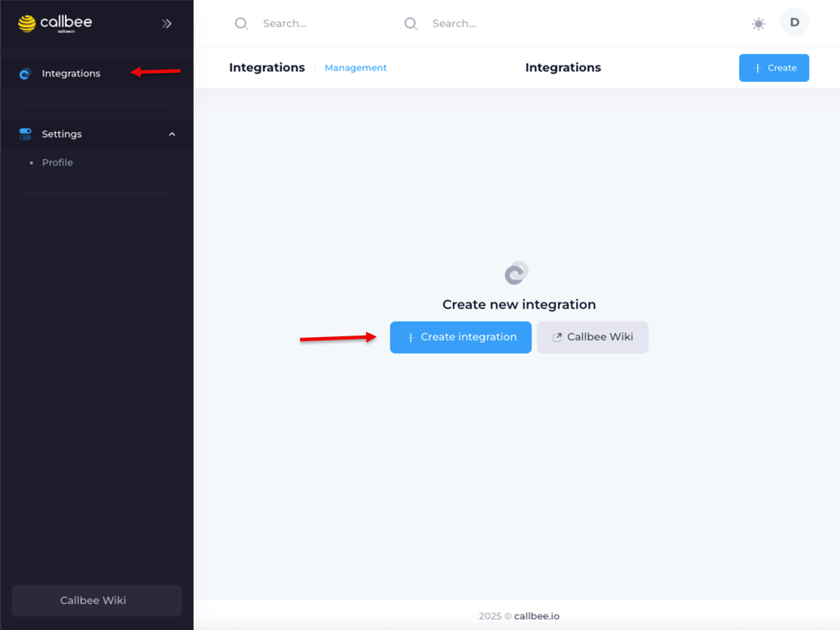Open the user menu from the D avatar

click(x=794, y=23)
